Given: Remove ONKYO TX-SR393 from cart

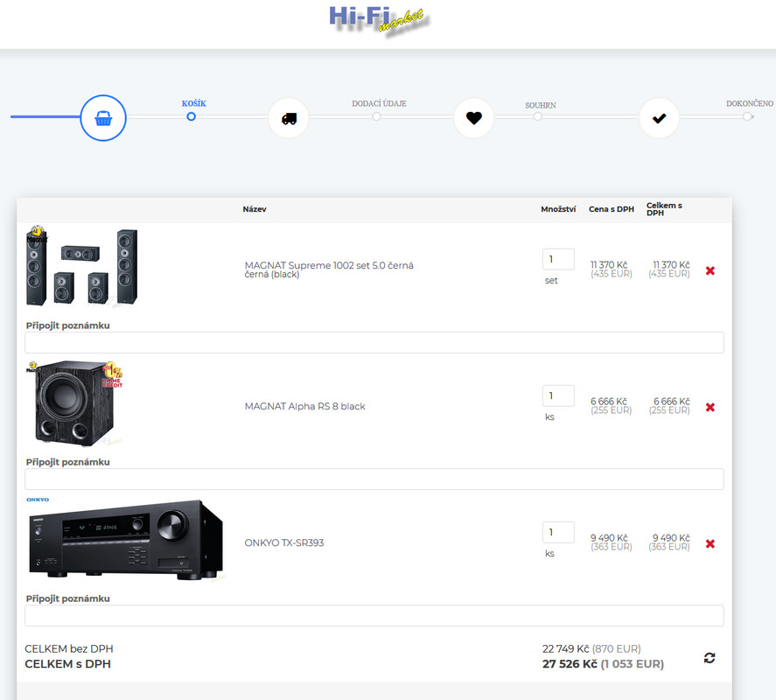Looking at the screenshot, I should pos(710,543).
